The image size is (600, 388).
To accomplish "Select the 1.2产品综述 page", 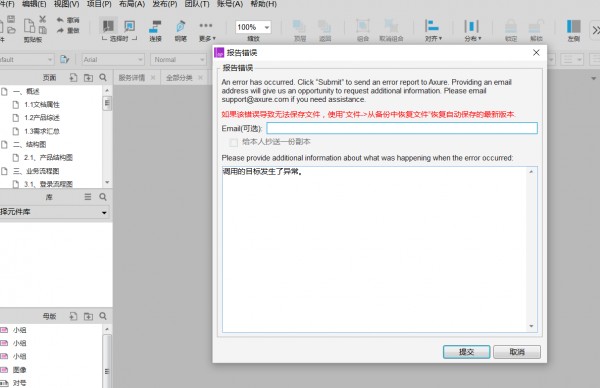I will click(x=42, y=117).
